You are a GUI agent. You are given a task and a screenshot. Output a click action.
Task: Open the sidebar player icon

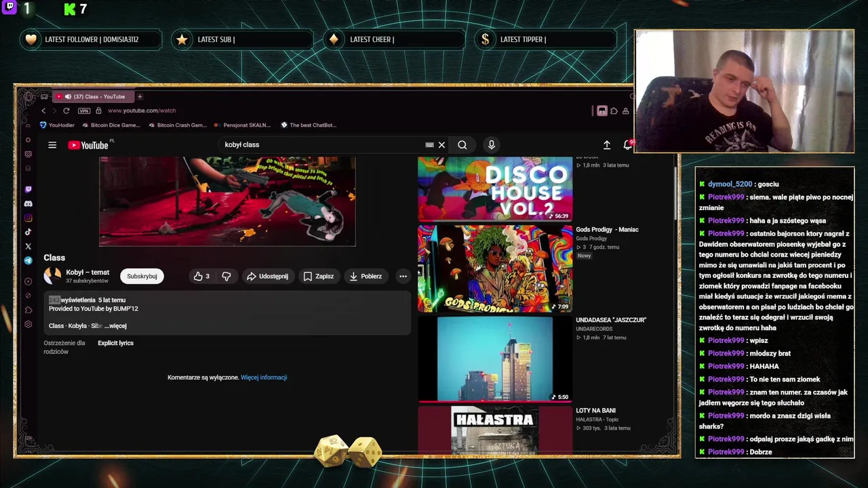coord(28,281)
